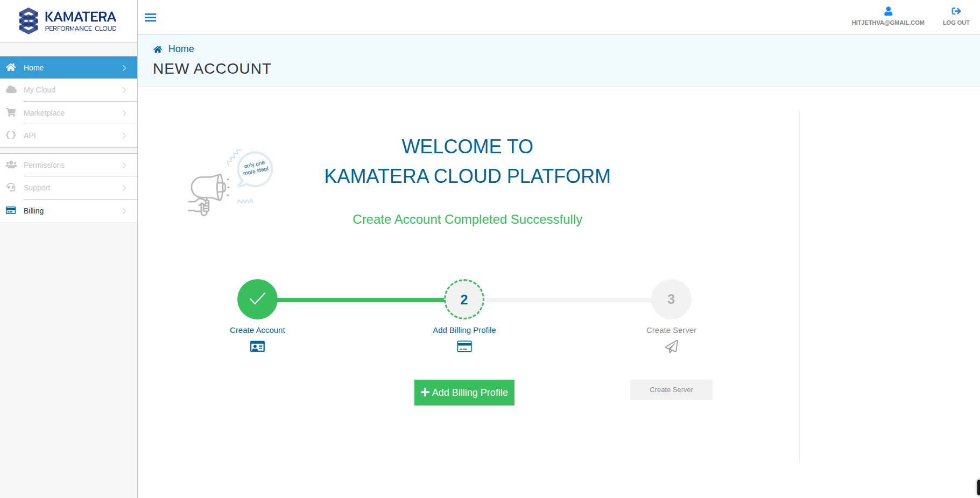
Task: Click the credit card icon under Add Billing Profile
Action: pyautogui.click(x=464, y=347)
